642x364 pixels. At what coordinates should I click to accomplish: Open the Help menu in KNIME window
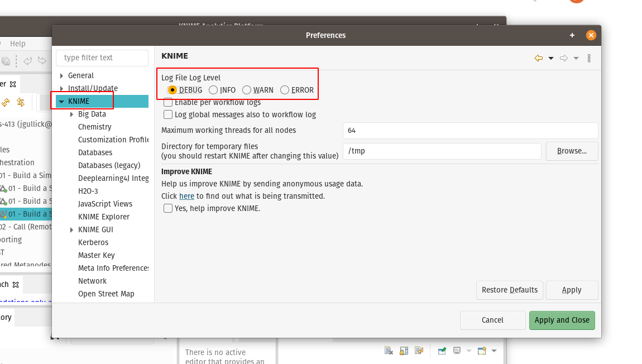18,44
